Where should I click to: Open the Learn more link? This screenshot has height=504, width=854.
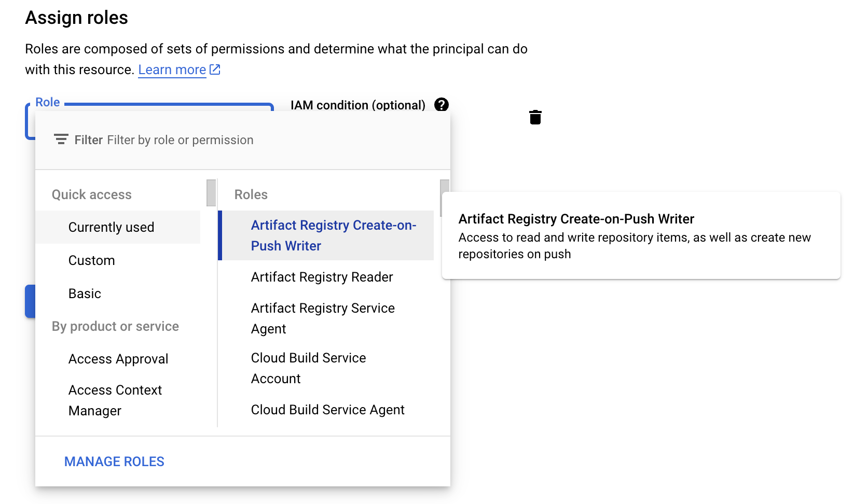(x=172, y=69)
